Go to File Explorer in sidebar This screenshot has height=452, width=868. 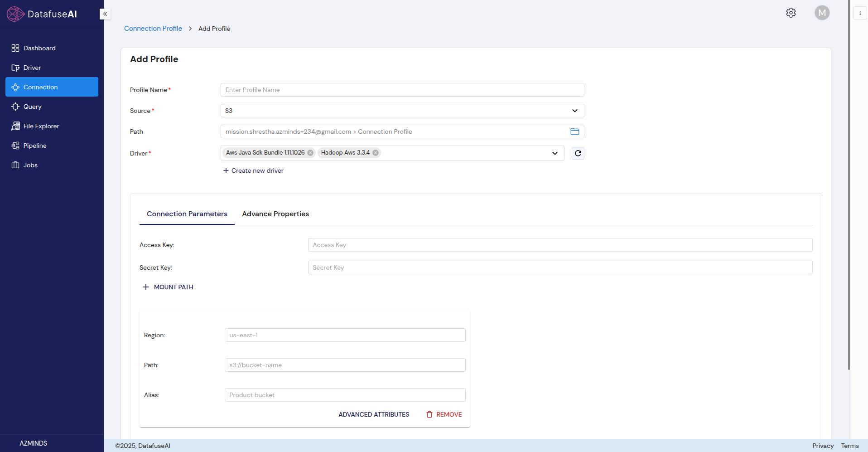pyautogui.click(x=41, y=126)
